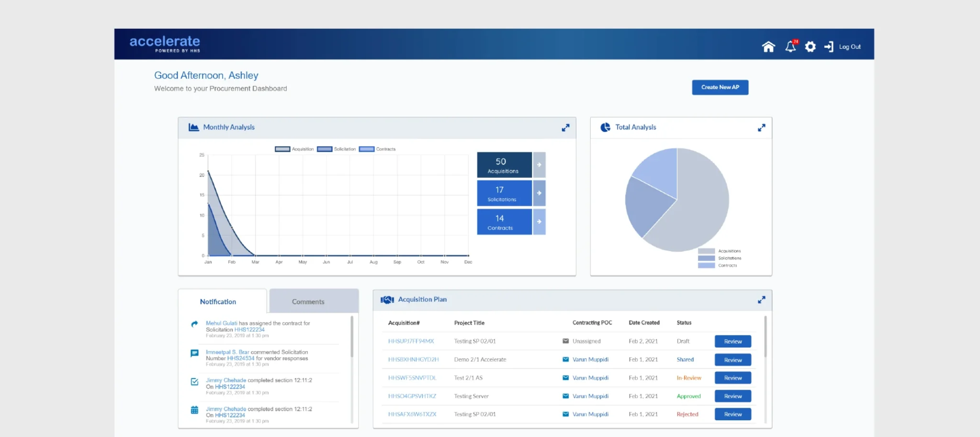Screen dimensions: 980x437
Task: Open acquisition link HHSO4GPSVHTKZ
Action: click(412, 396)
